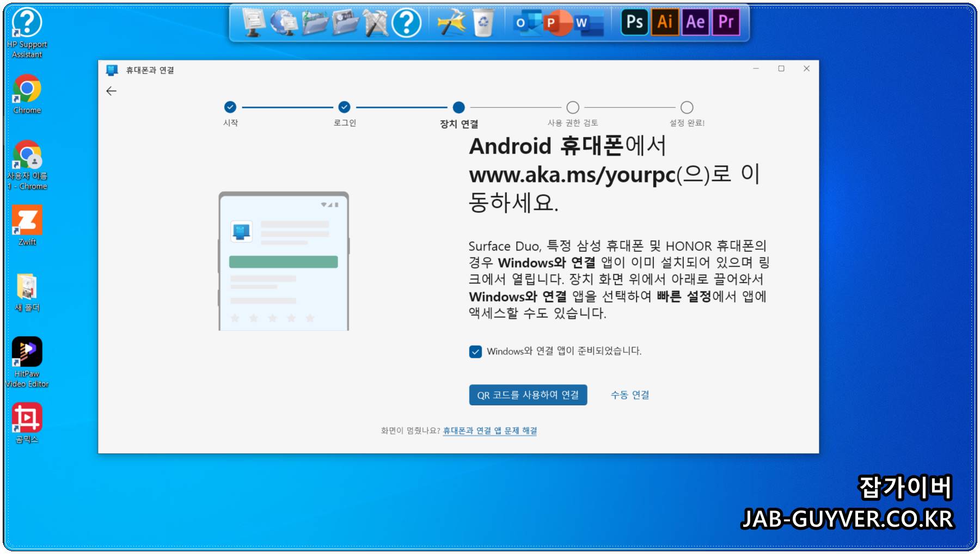Open the globe network icon in the dock
980x554 pixels.
tap(284, 23)
